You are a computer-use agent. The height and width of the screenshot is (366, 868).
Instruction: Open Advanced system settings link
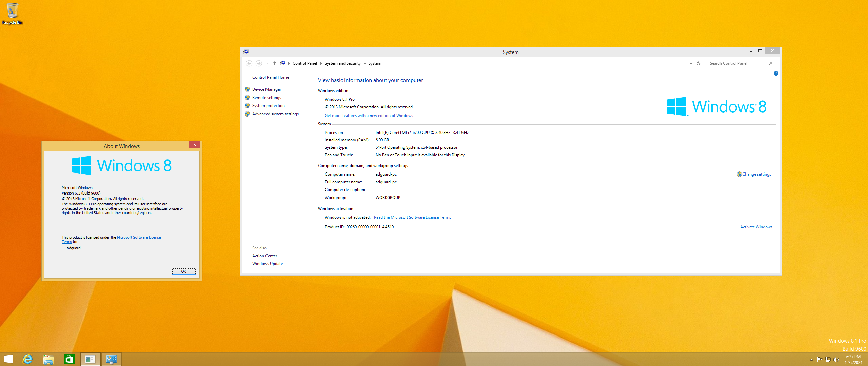[275, 114]
